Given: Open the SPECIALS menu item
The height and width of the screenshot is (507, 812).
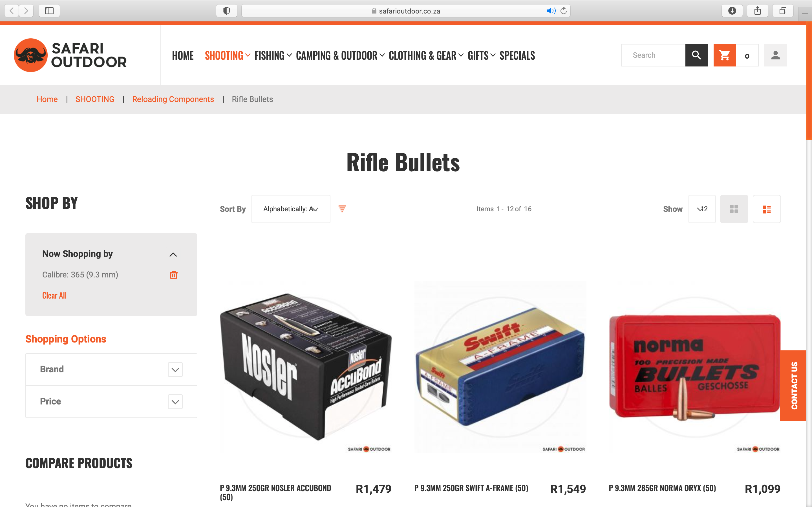Looking at the screenshot, I should 517,55.
